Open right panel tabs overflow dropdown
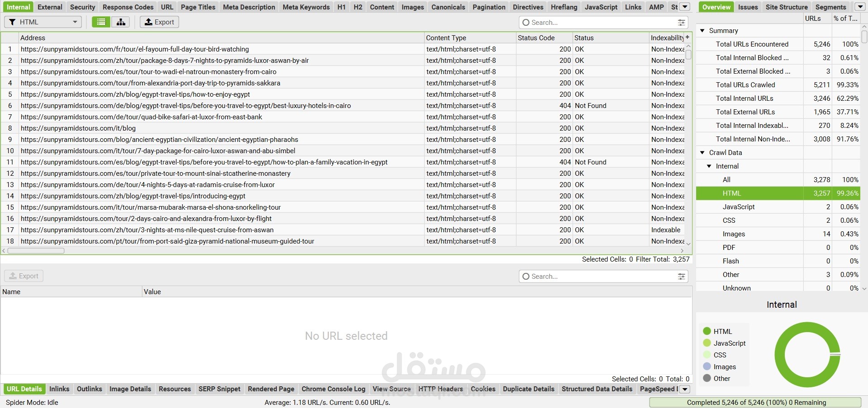The image size is (868, 408). click(860, 7)
